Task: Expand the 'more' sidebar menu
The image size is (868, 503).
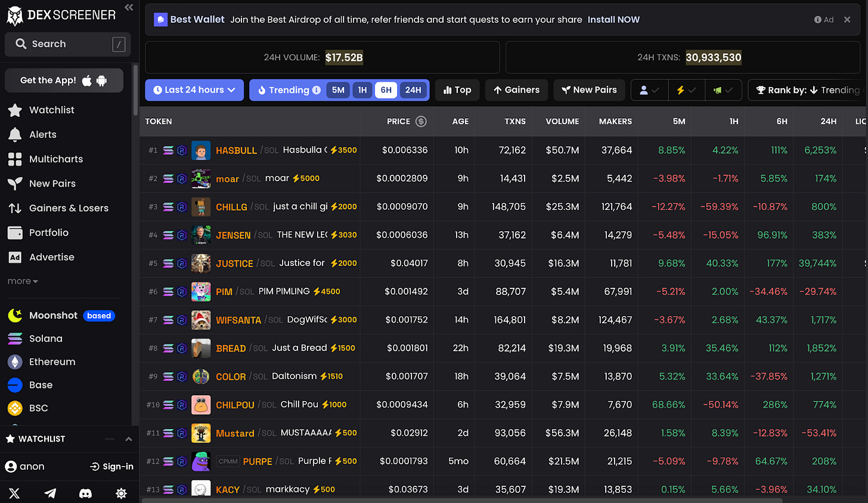Action: tap(23, 281)
